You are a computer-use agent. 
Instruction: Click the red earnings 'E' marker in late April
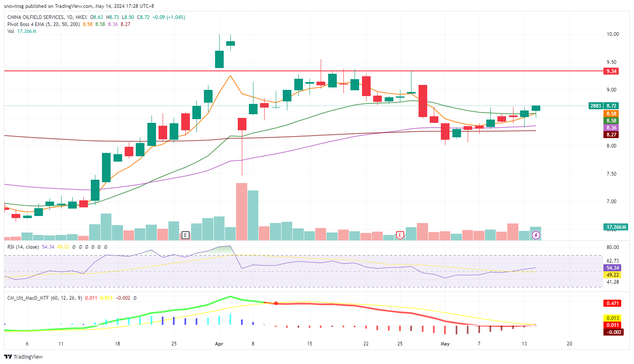coord(400,235)
